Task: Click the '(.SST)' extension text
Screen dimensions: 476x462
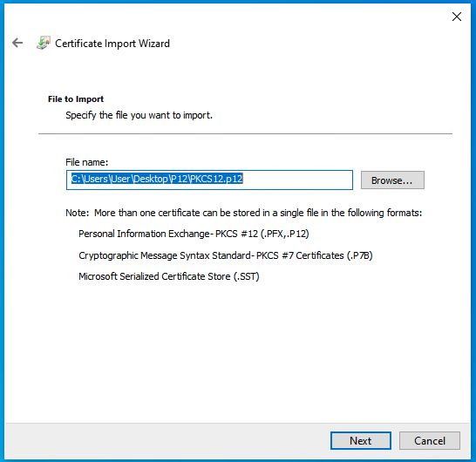Action: pyautogui.click(x=246, y=276)
